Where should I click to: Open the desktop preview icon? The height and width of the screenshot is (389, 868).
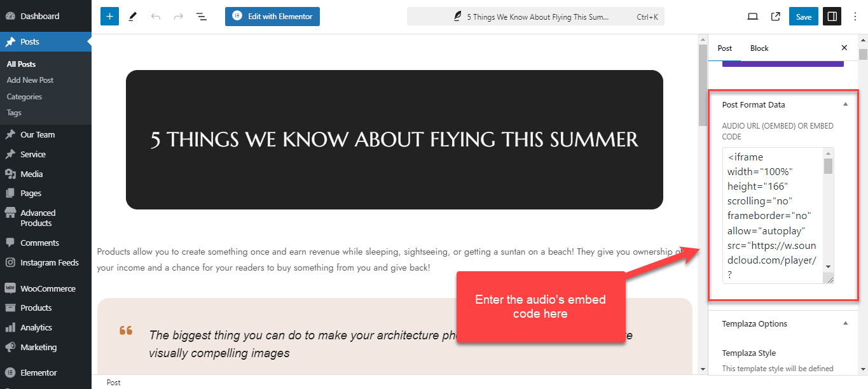tap(752, 17)
